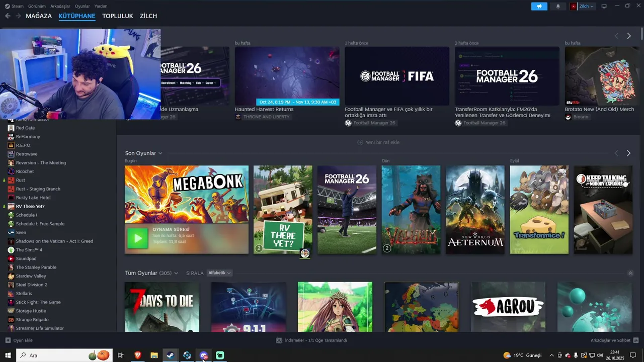Click RV There Yet? game cover

click(x=283, y=210)
